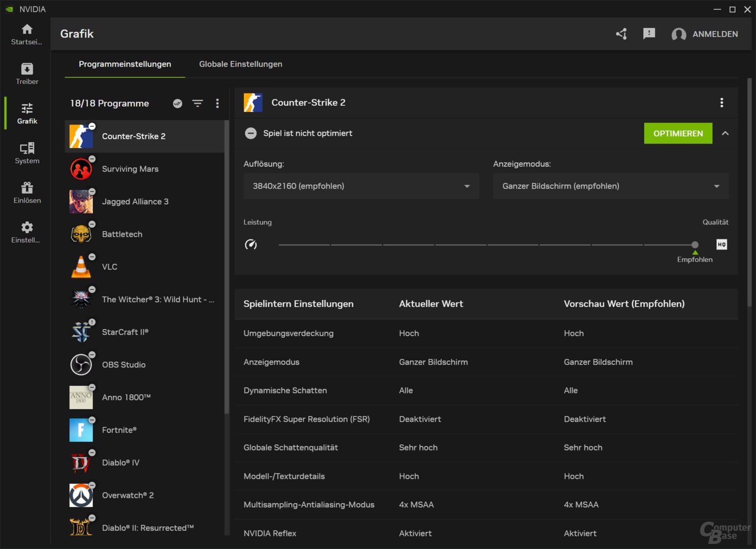Open the Einlösen gift section
The image size is (756, 549).
(x=27, y=193)
